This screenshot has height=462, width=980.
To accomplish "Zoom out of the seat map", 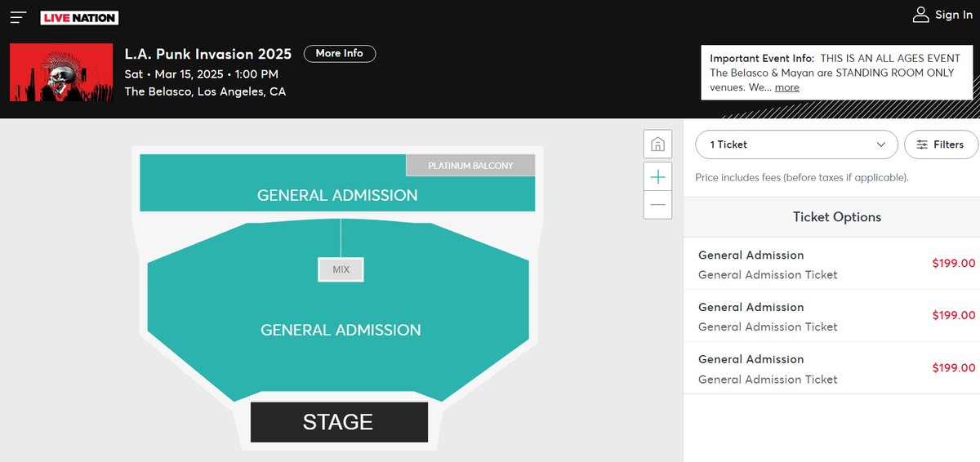I will click(657, 204).
